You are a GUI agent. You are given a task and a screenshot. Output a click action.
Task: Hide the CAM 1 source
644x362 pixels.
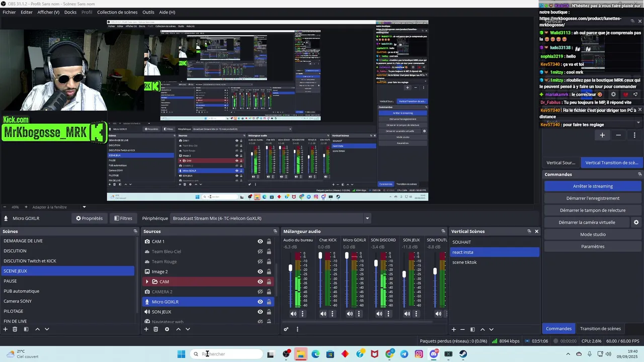coord(260,241)
